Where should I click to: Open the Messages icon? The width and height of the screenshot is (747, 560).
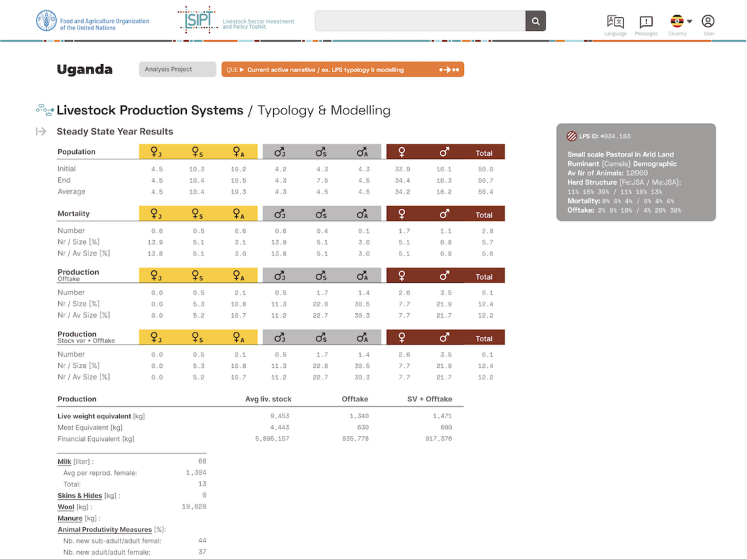click(x=646, y=22)
